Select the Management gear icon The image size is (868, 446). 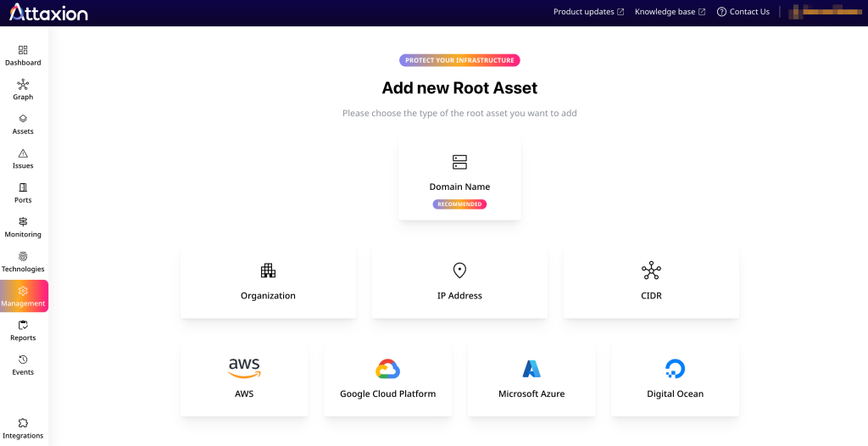click(x=23, y=291)
